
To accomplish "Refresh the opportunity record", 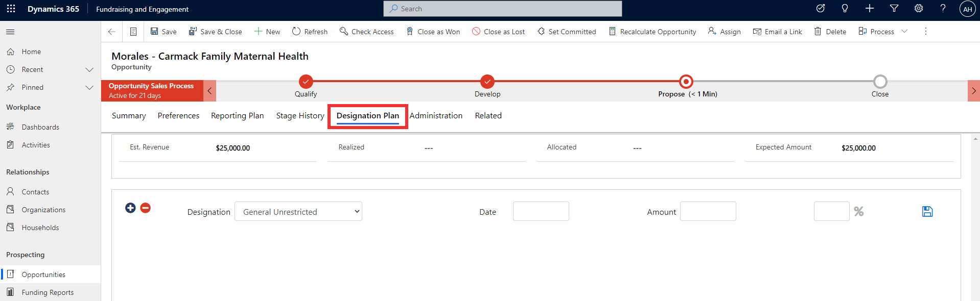I will (x=310, y=32).
